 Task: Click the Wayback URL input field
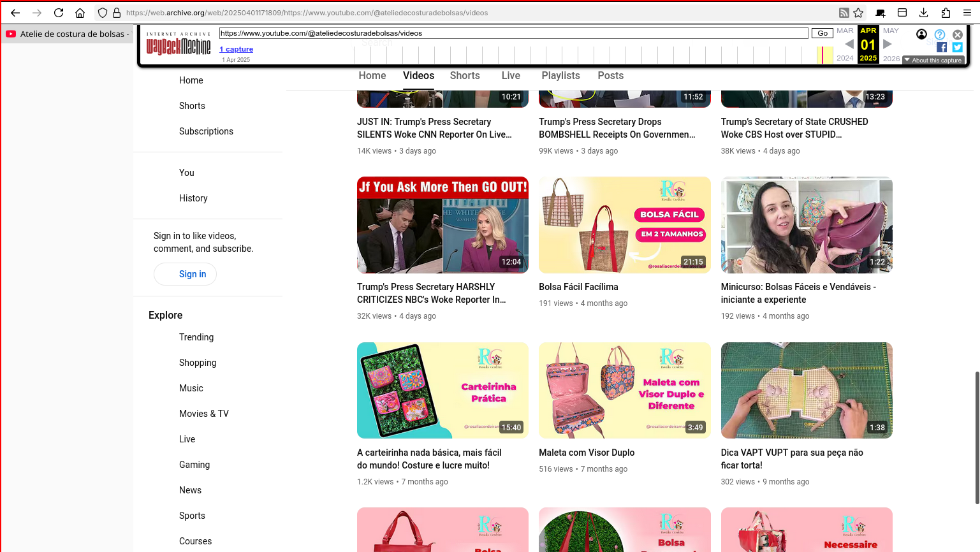pos(513,33)
